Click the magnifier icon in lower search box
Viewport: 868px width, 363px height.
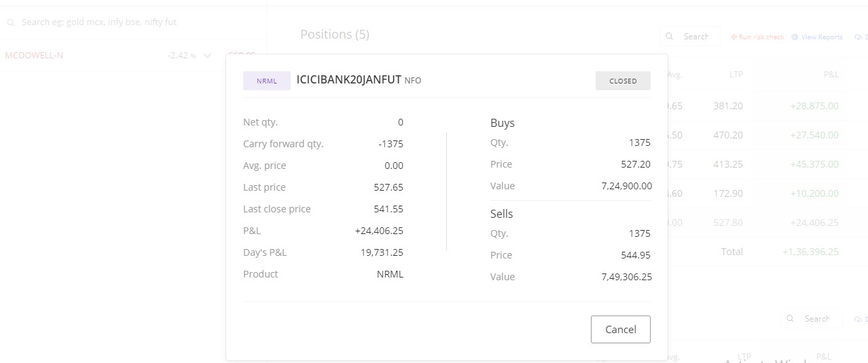click(790, 318)
